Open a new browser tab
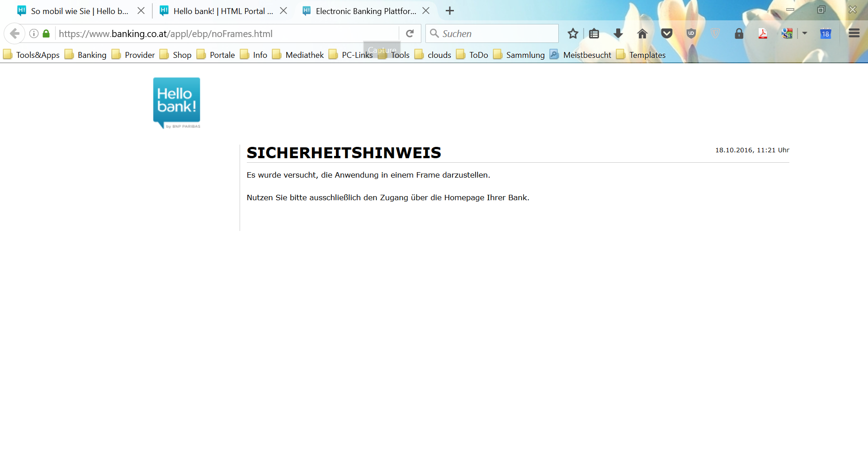This screenshot has width=868, height=461. click(449, 11)
